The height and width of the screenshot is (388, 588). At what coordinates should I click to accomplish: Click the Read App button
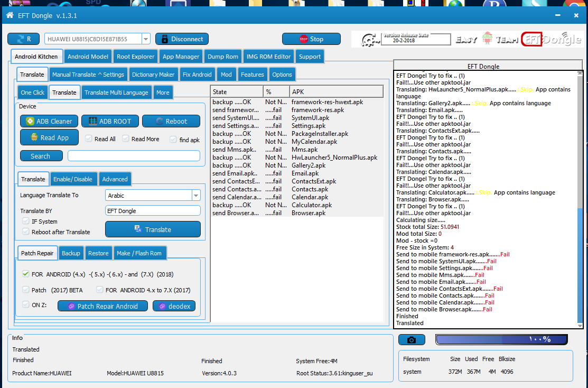click(49, 137)
